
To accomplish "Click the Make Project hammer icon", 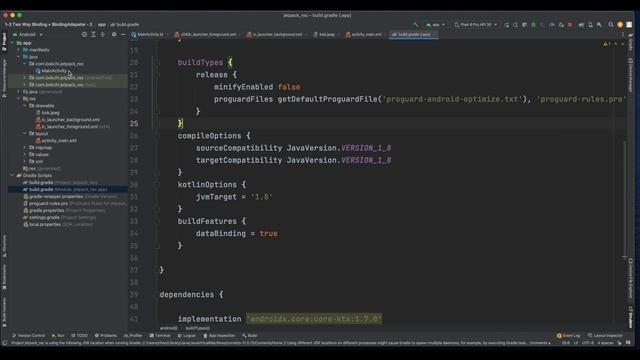I will pyautogui.click(x=416, y=25).
